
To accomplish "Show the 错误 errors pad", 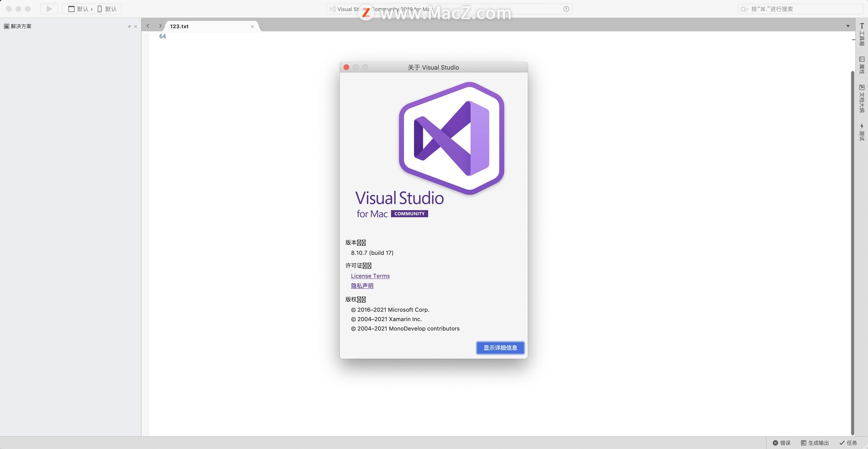I will click(782, 443).
